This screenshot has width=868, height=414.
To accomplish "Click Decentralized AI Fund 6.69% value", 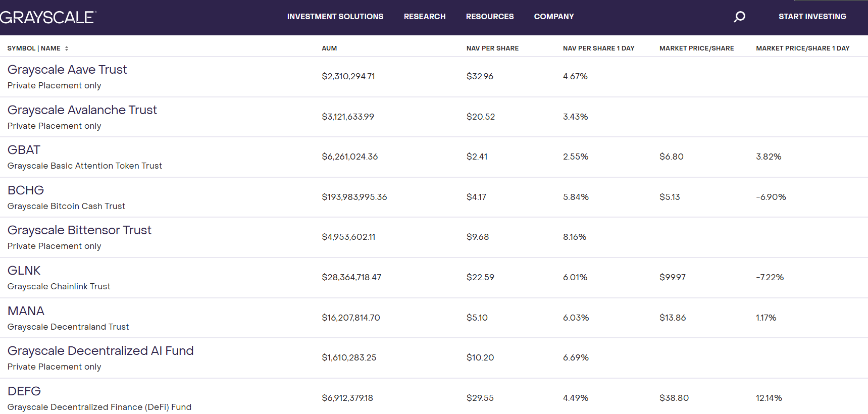I will click(576, 357).
